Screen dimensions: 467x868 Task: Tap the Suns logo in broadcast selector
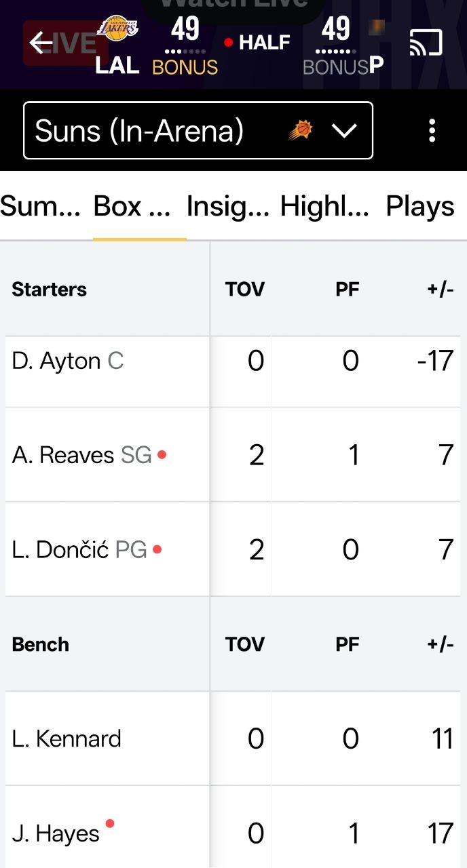[301, 130]
